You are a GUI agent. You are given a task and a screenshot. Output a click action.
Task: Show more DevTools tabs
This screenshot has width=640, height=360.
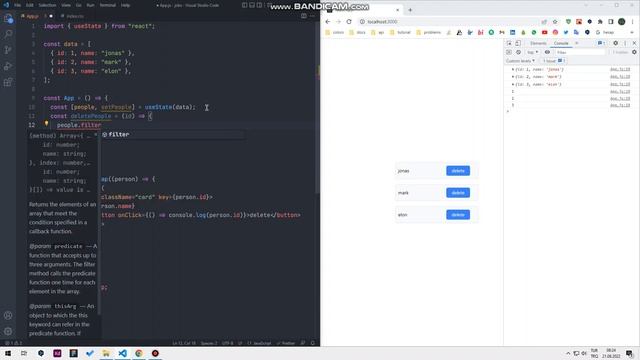tap(577, 43)
